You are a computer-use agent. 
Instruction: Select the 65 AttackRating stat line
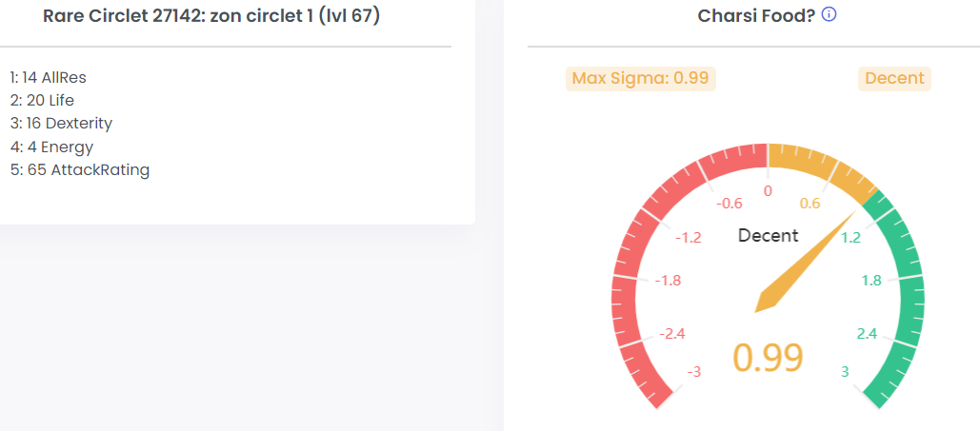[80, 170]
